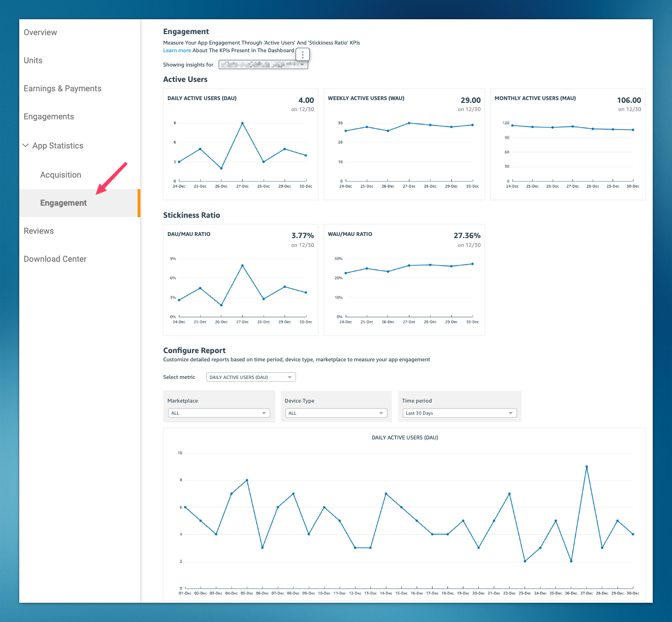Navigate to Earnings & Payments
This screenshot has height=622, width=672.
pyautogui.click(x=62, y=89)
